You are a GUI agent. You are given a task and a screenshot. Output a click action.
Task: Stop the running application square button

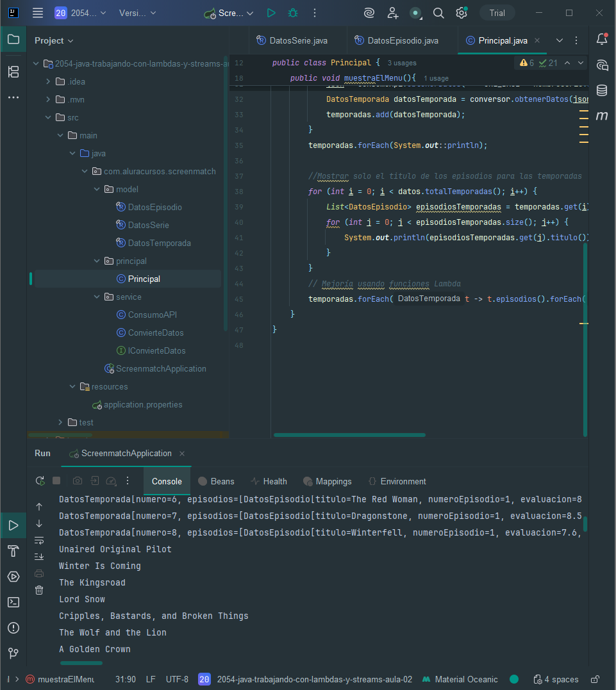point(56,481)
